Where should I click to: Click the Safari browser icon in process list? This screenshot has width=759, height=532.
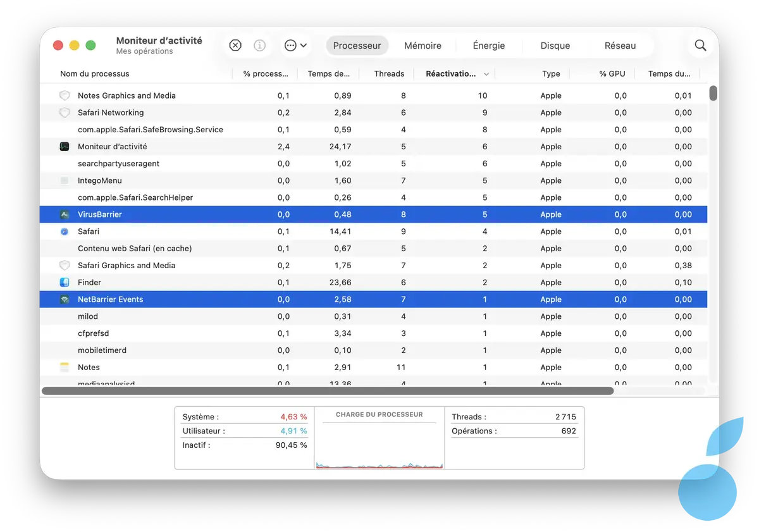point(65,231)
